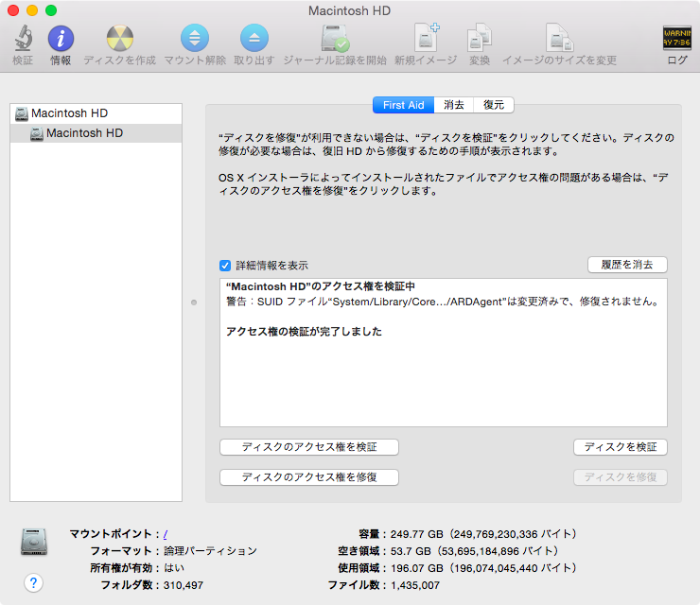
Task: Click the dimmed ディスクを修復 button
Action: [621, 477]
